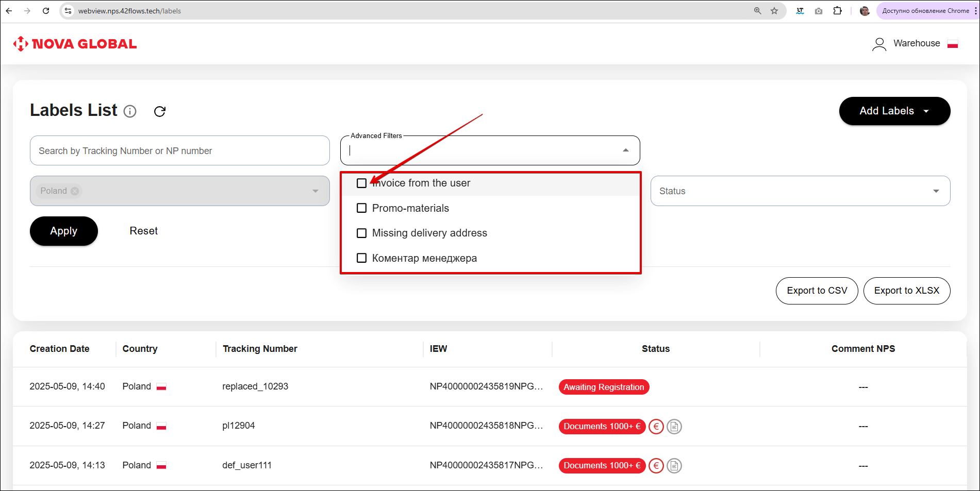Click the euro icon in pl12904 row
The image size is (980, 491).
tap(656, 427)
